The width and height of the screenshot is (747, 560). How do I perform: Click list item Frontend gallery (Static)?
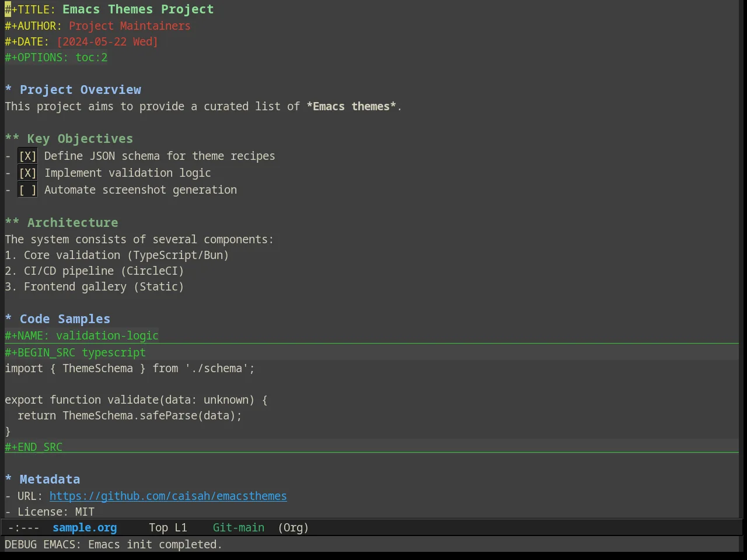(x=95, y=286)
